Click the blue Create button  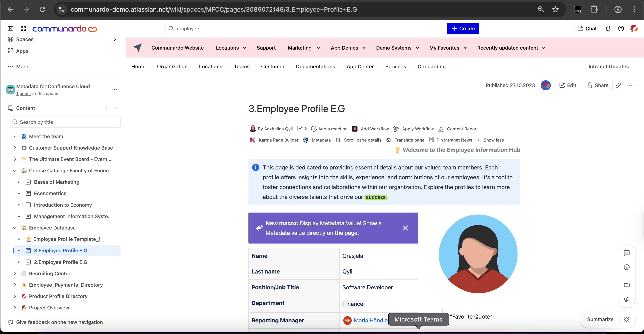463,29
